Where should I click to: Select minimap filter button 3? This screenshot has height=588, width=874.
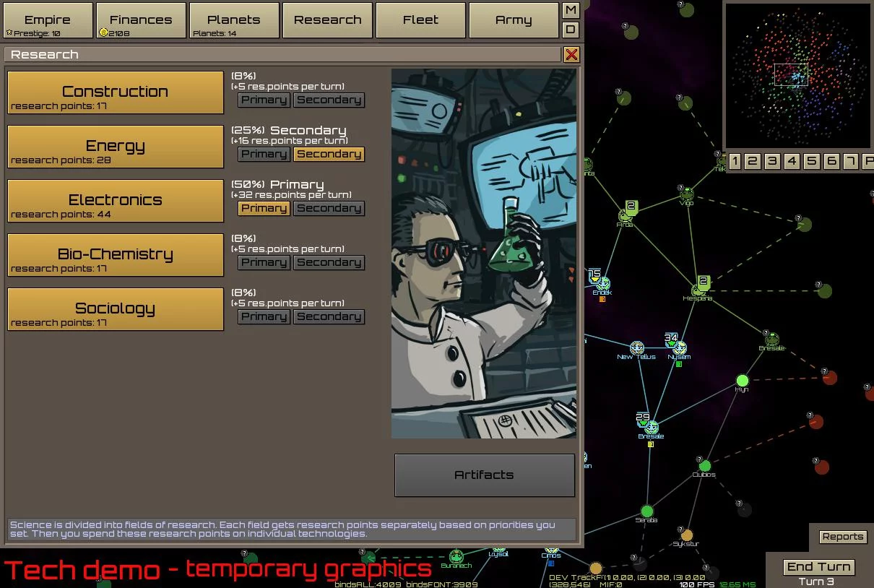pos(773,161)
